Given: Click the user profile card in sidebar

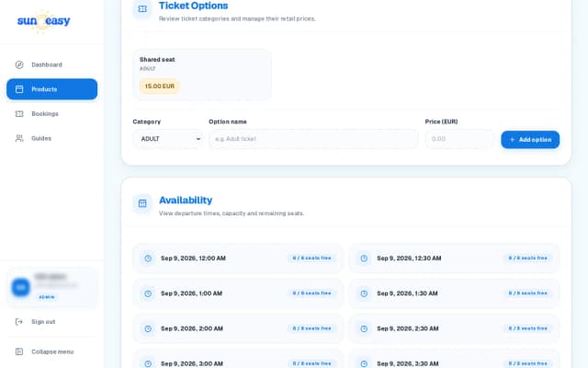Looking at the screenshot, I should [x=51, y=288].
